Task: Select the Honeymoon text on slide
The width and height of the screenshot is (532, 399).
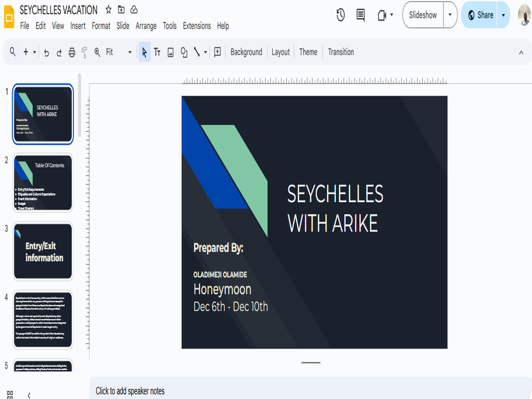Action: (222, 289)
